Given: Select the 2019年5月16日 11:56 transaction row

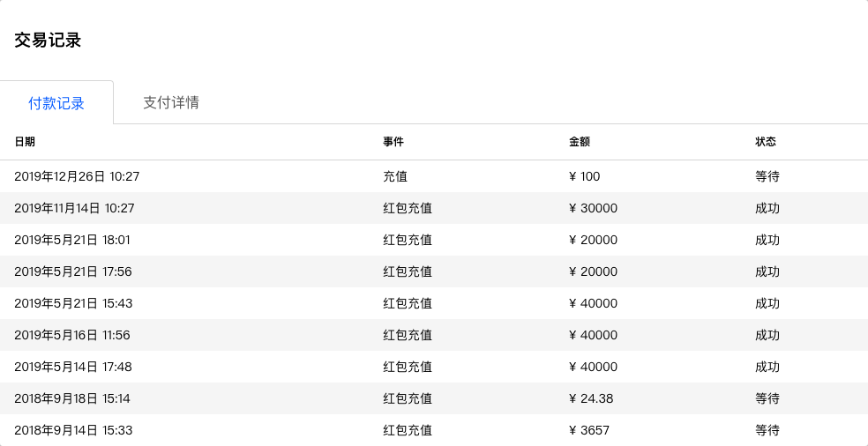Looking at the screenshot, I should (x=434, y=335).
